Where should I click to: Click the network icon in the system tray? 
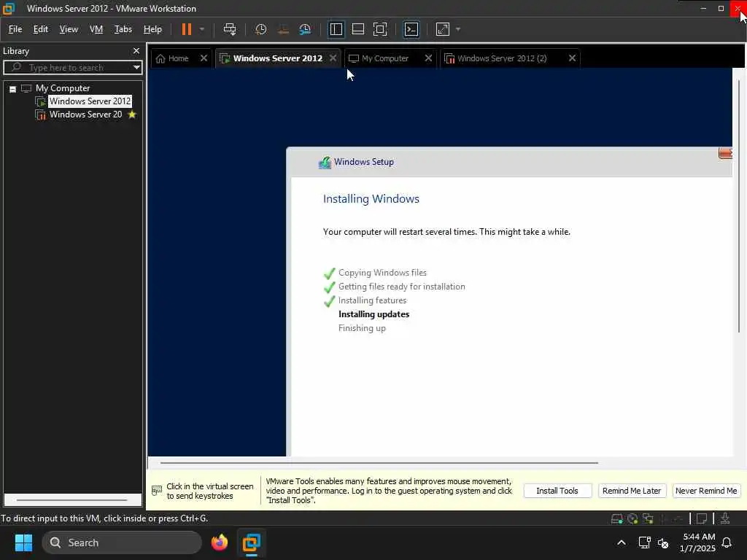pyautogui.click(x=645, y=542)
